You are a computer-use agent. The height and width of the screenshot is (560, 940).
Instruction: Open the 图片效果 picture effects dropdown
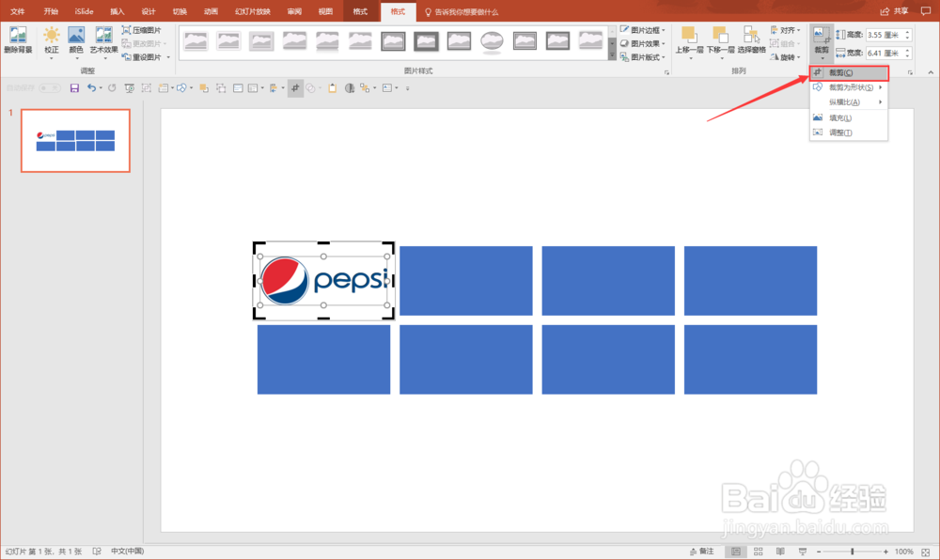(643, 44)
